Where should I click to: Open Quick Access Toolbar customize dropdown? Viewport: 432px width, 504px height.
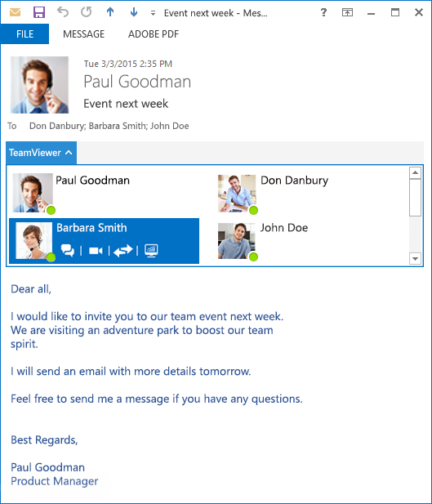click(x=153, y=13)
